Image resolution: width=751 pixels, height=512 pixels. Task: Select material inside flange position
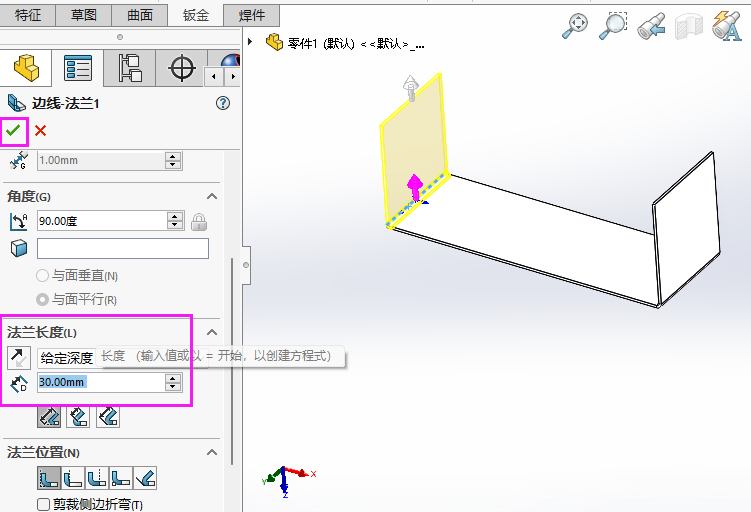point(49,478)
